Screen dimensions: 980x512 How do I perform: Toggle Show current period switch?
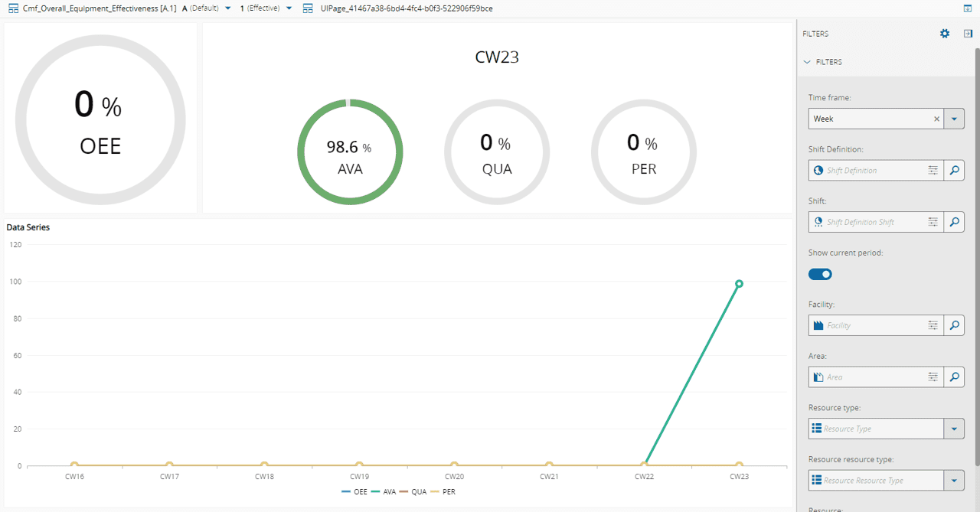pos(820,274)
